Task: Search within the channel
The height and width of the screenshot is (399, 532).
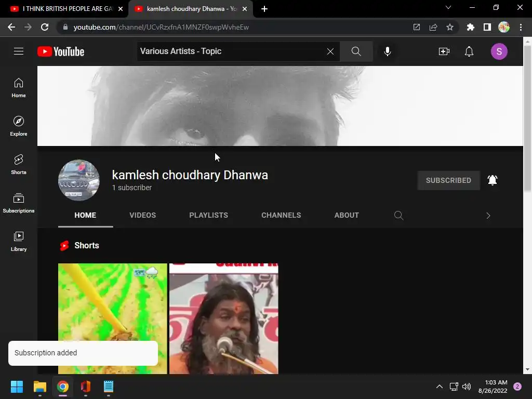Action: (x=398, y=216)
